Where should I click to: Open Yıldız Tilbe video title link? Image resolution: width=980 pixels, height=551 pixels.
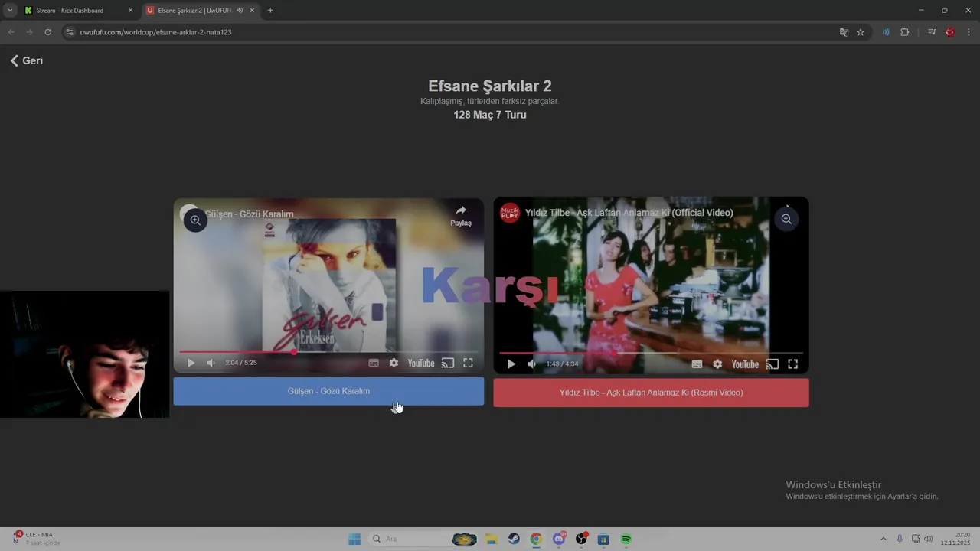click(x=629, y=213)
